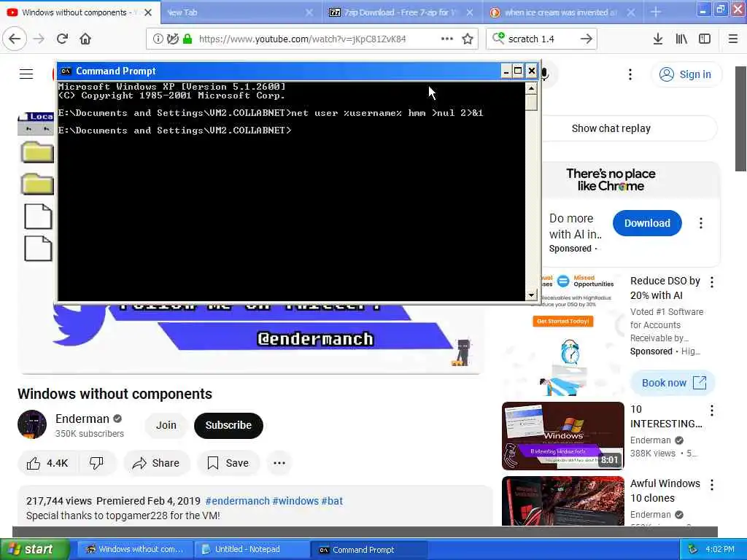This screenshot has width=747, height=560.
Task: Submit search with arrow in search box
Action: [587, 39]
